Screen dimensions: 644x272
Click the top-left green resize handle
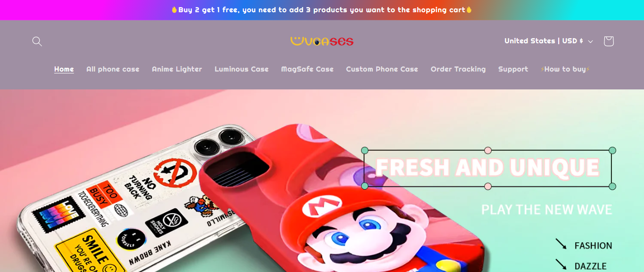[x=364, y=151]
